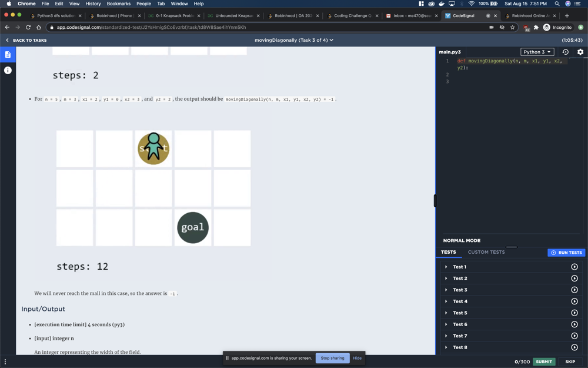Click the goal circle in the grid image

(193, 227)
